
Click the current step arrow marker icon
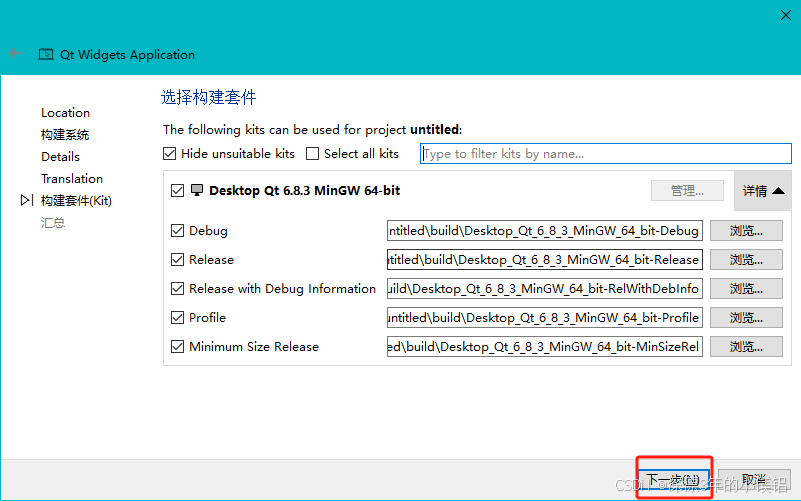pos(27,200)
